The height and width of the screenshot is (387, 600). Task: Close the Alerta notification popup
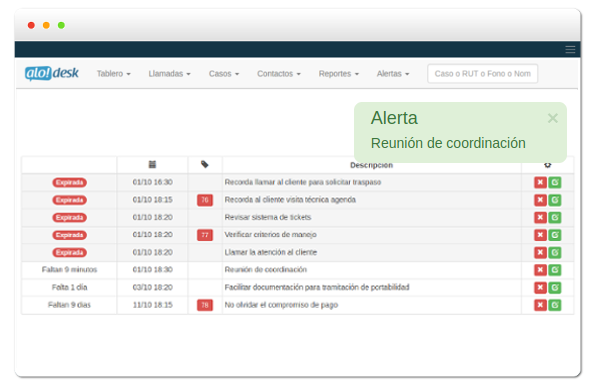(553, 118)
